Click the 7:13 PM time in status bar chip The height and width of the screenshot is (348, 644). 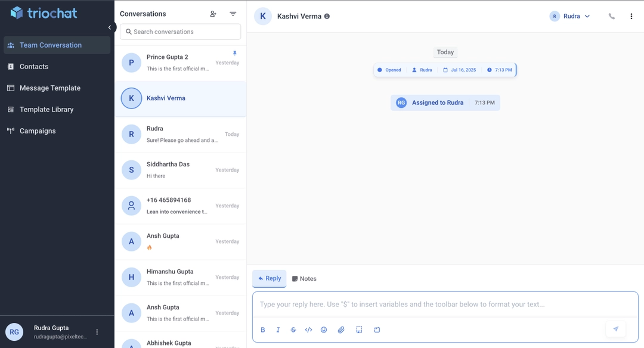500,70
